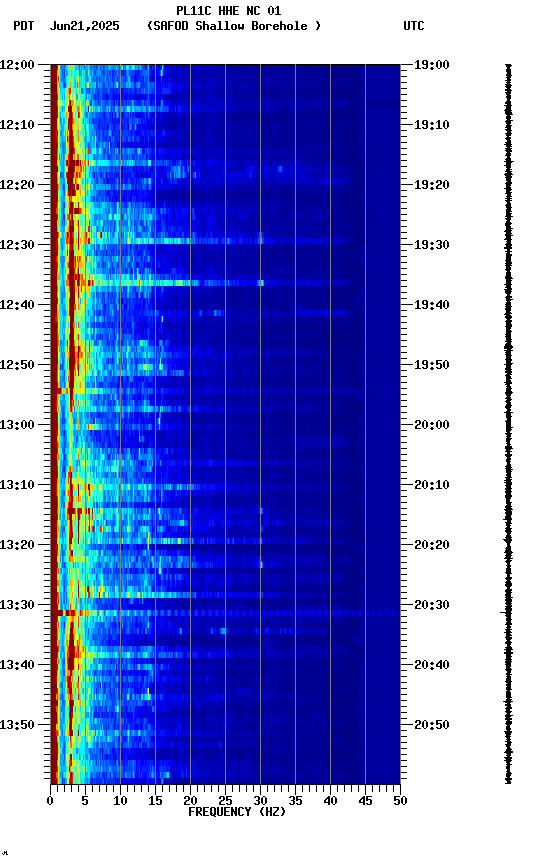Click the 20 Hz frequency tick label

[190, 801]
